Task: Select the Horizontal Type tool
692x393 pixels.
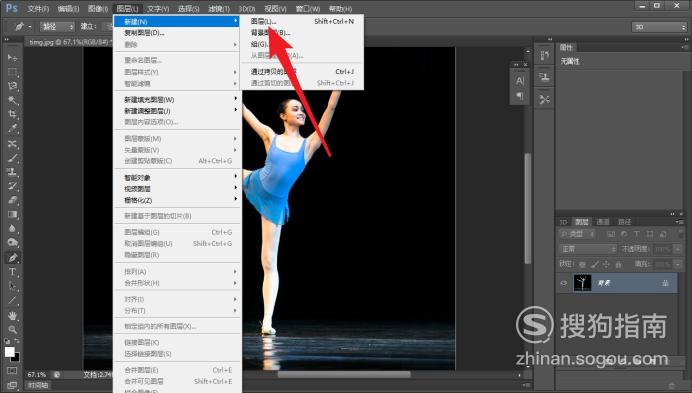Action: (12, 272)
